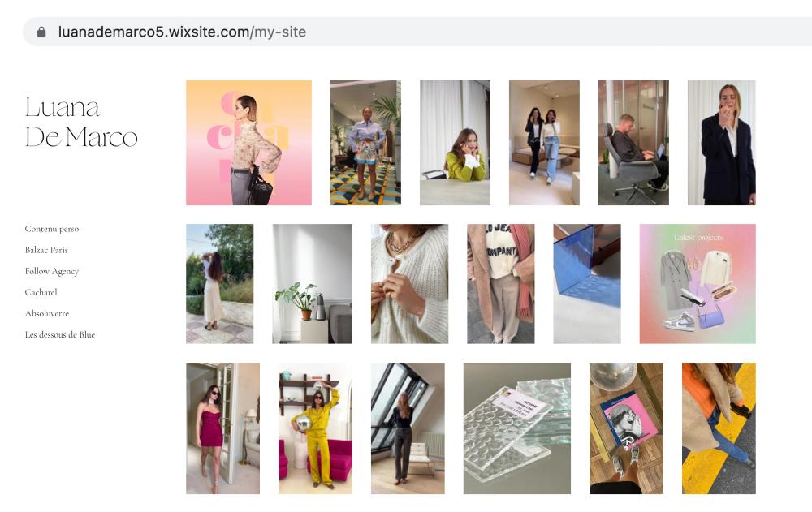812x512 pixels.
Task: Navigate to Absoluverre page
Action: pos(46,314)
